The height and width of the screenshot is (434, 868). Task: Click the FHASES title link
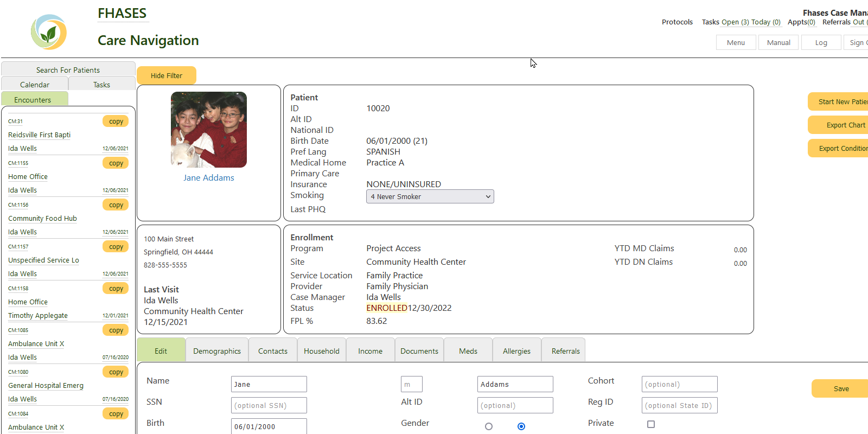[x=122, y=14]
